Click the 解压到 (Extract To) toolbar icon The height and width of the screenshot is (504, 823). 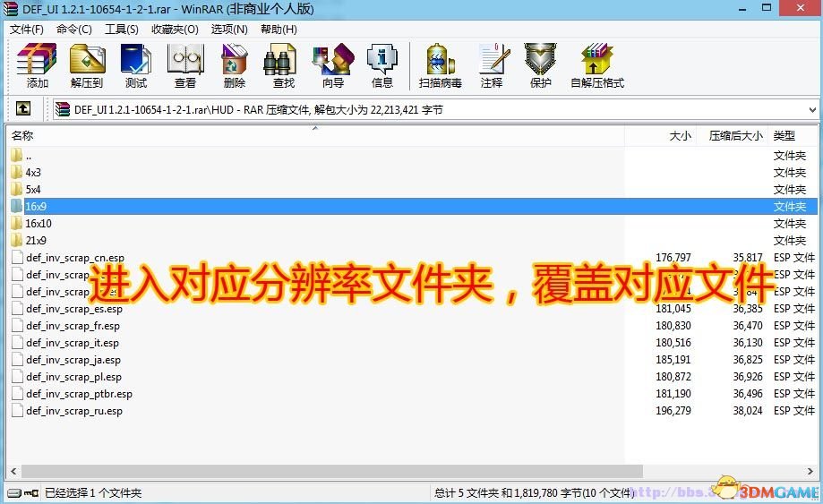pos(87,65)
